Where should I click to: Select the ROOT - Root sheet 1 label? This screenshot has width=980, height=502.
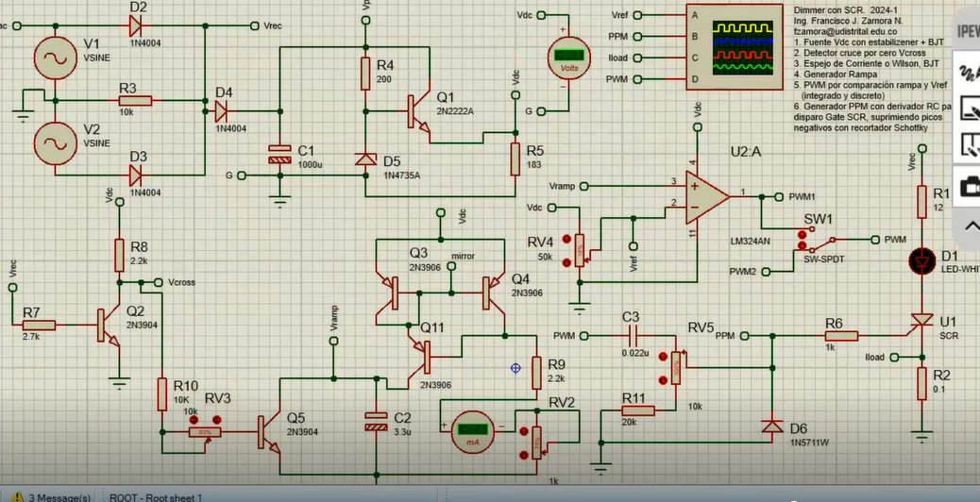click(x=156, y=497)
